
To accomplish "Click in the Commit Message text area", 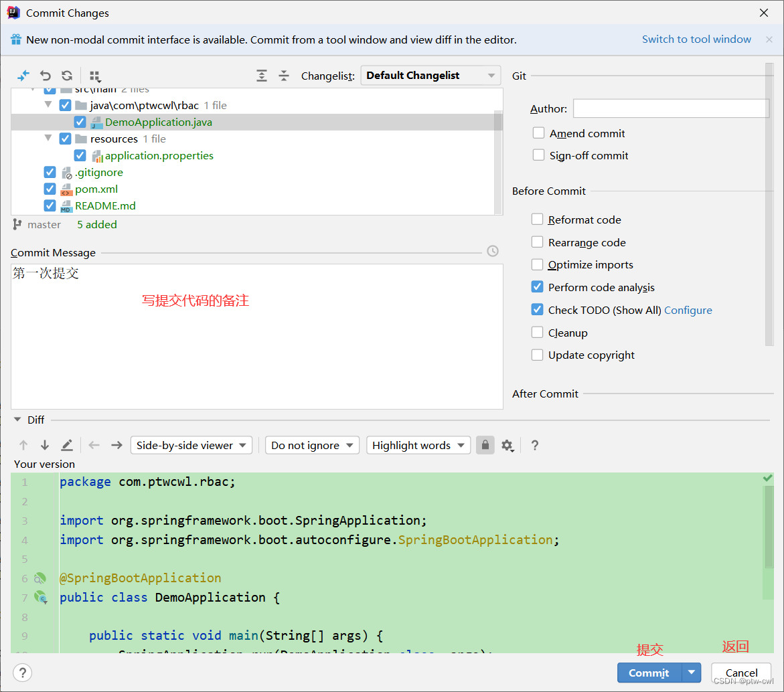I will pyautogui.click(x=257, y=336).
